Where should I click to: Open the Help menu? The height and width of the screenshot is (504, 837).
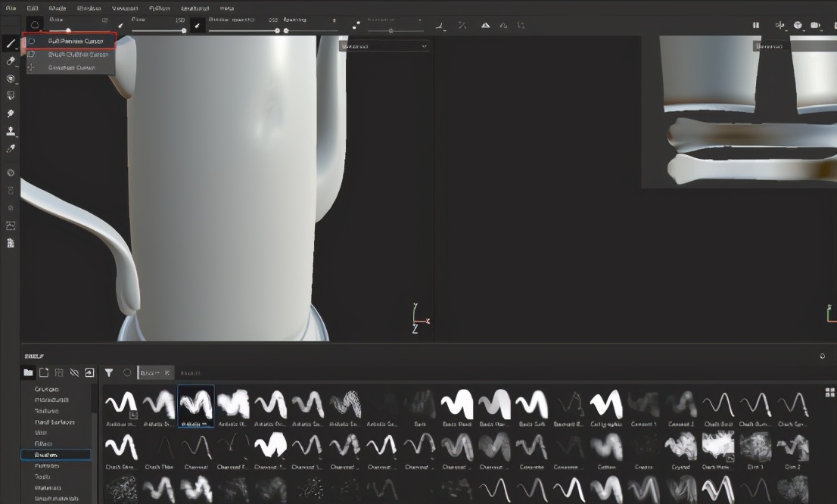(227, 8)
